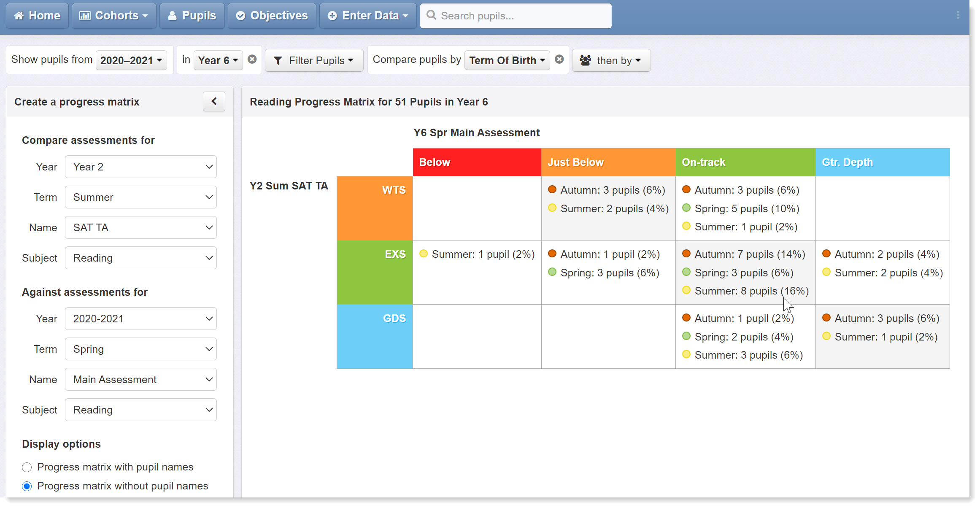Screen dimensions: 980x508
Task: Open the Name dropdown set to SAT TA
Action: coord(141,227)
